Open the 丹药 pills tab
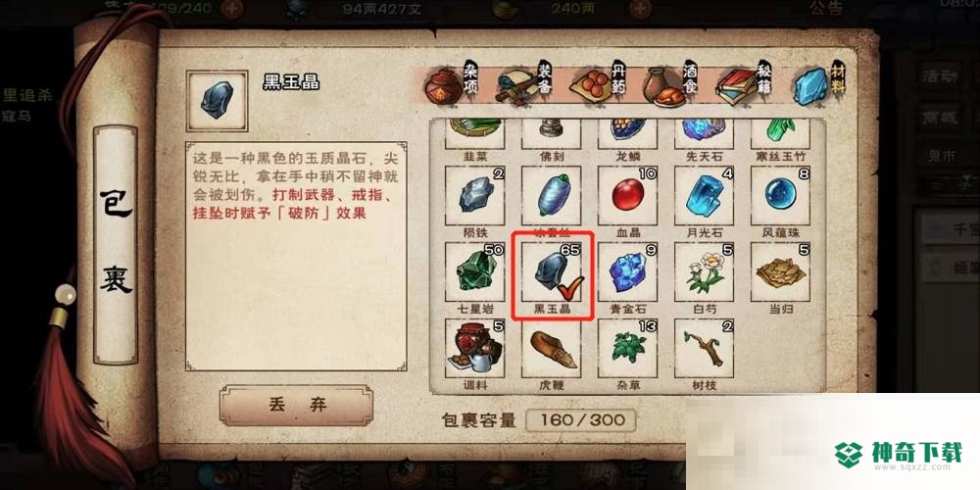Image resolution: width=980 pixels, height=490 pixels. 598,83
